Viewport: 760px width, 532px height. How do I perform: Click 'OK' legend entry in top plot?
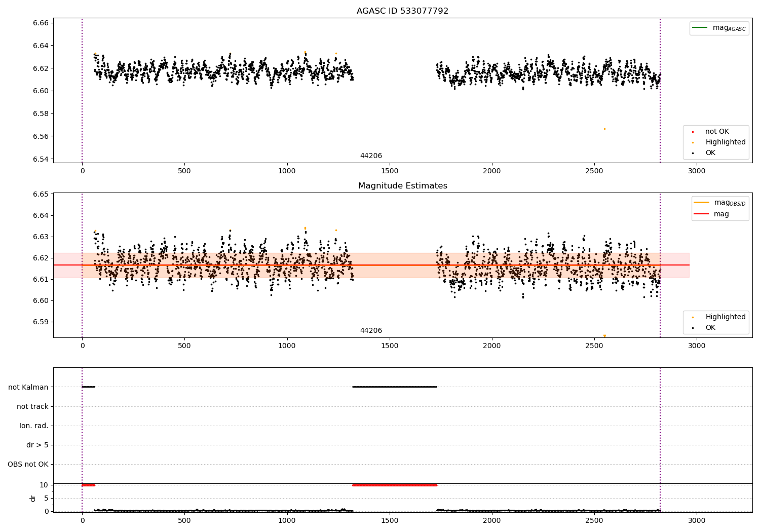pyautogui.click(x=710, y=153)
